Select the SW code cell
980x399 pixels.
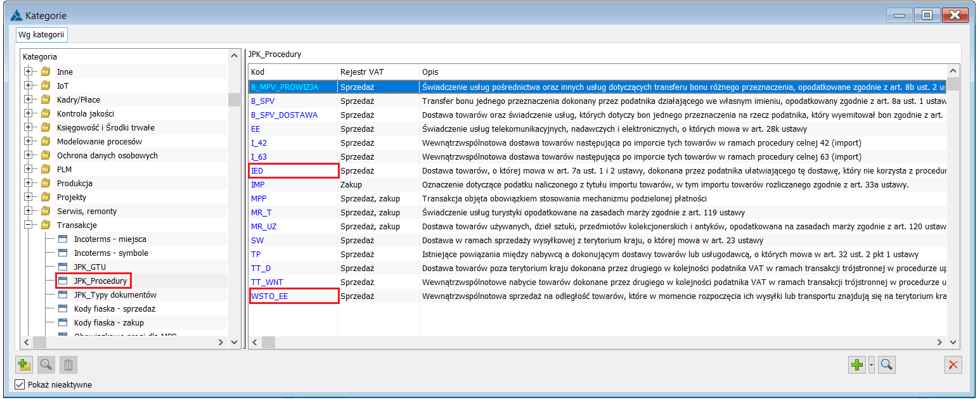coord(293,239)
